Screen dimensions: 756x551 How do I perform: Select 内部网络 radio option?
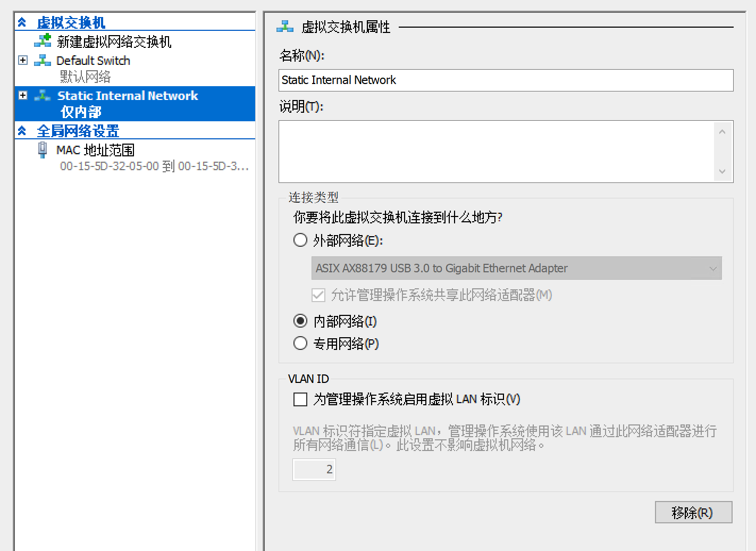[300, 321]
